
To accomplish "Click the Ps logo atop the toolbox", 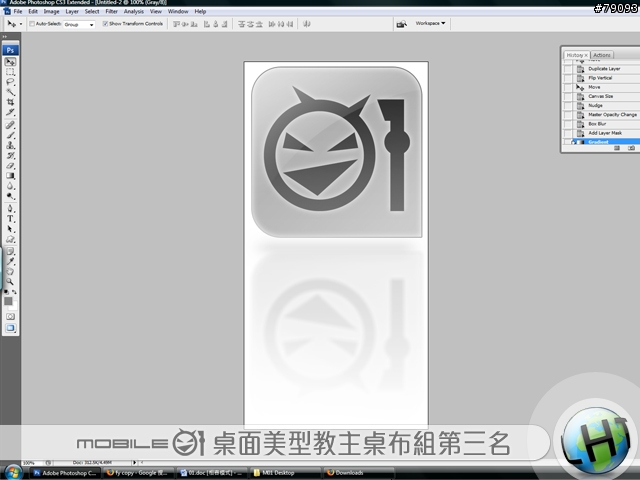I will [x=10, y=50].
